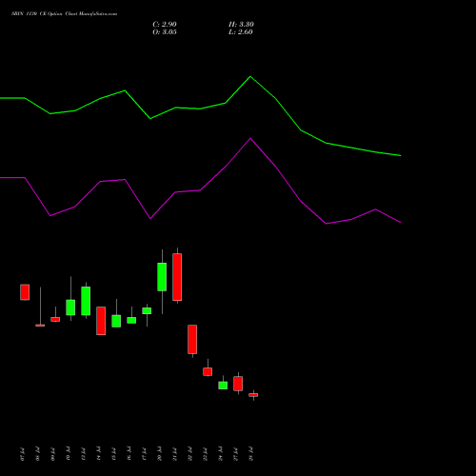Click the high value H: 3.30
Image resolution: width=476 pixels, height=476 pixels.
click(241, 25)
